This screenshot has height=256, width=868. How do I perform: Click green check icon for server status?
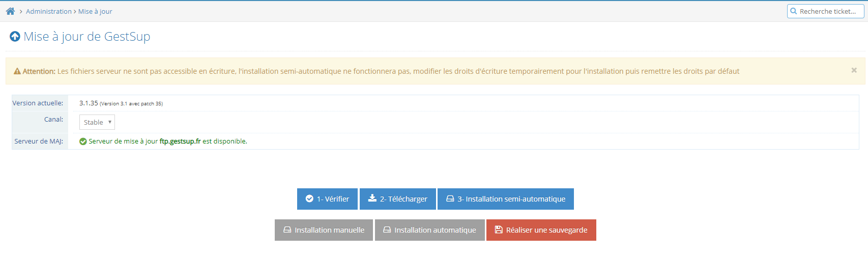83,141
